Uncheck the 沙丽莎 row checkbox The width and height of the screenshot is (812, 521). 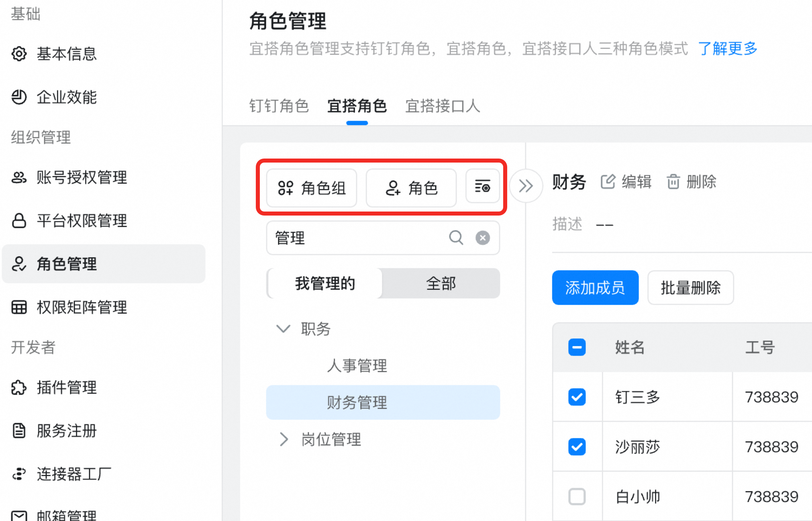click(x=577, y=447)
